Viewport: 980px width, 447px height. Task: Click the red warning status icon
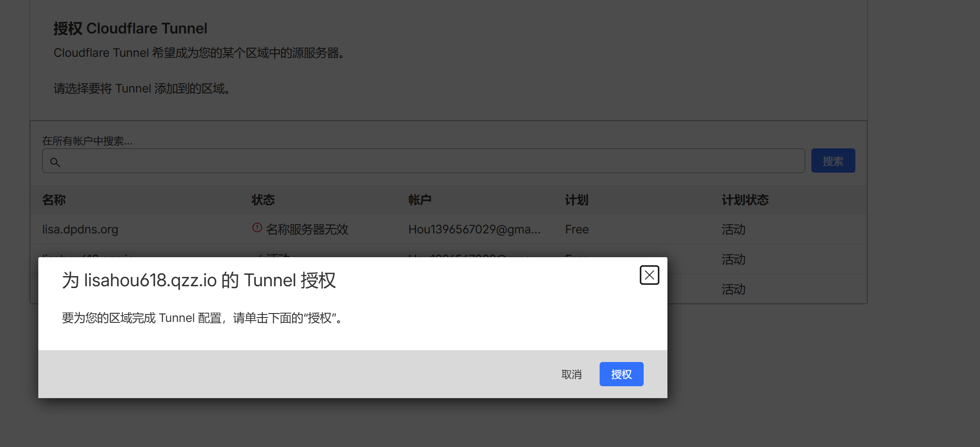pyautogui.click(x=257, y=228)
